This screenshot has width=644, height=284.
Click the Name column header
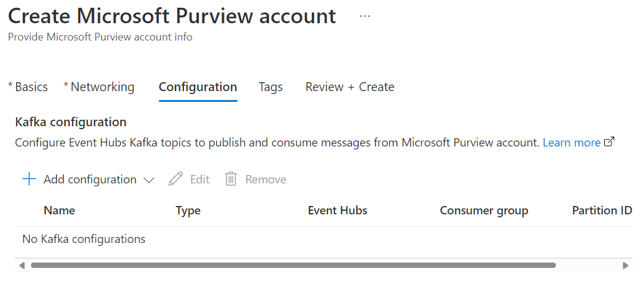click(x=60, y=210)
